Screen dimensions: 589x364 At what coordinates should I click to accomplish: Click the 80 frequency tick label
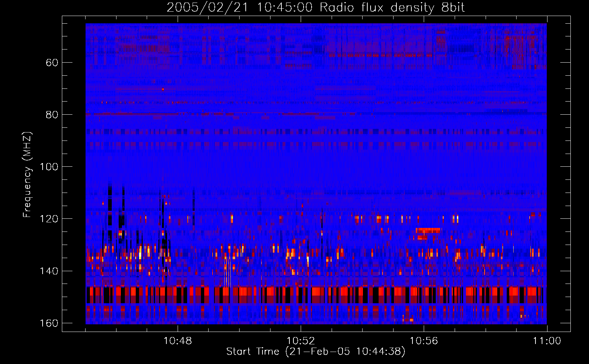(52, 115)
